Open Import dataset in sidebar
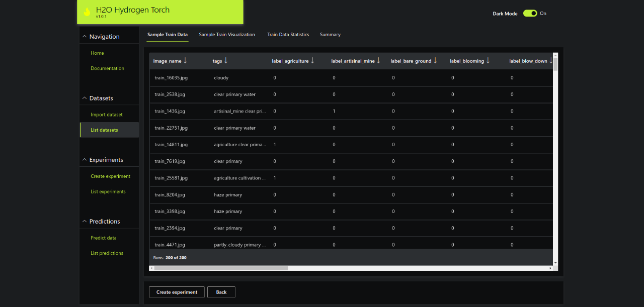This screenshot has width=644, height=307. 107,115
